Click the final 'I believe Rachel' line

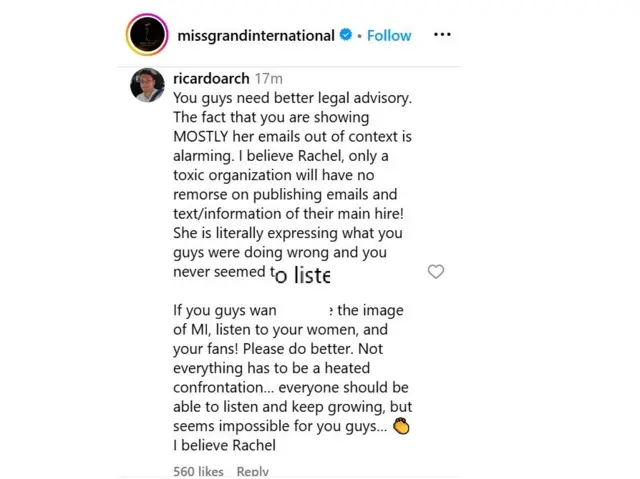coord(224,445)
